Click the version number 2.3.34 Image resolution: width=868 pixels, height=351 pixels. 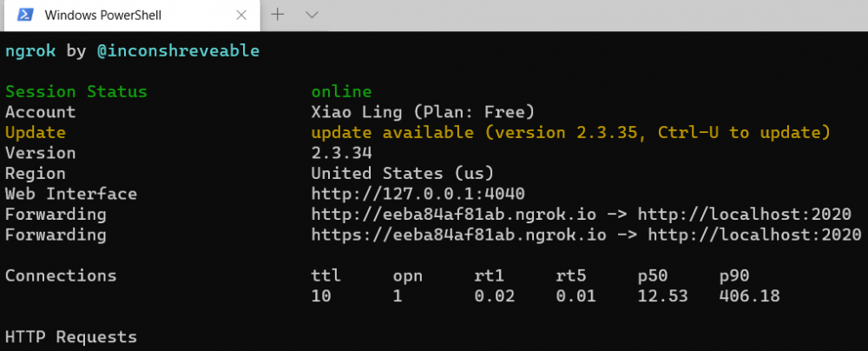(336, 153)
